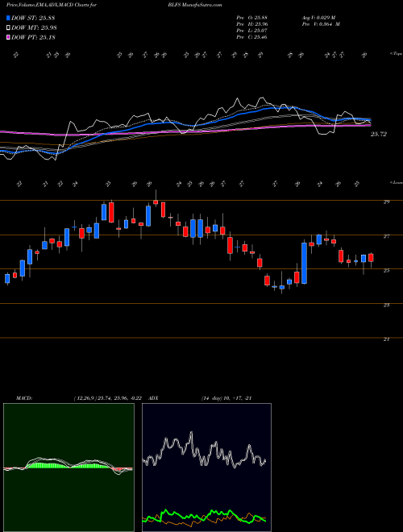The width and height of the screenshot is (403, 532).
Task: Click the 25 price axis label
Action: point(386,270)
